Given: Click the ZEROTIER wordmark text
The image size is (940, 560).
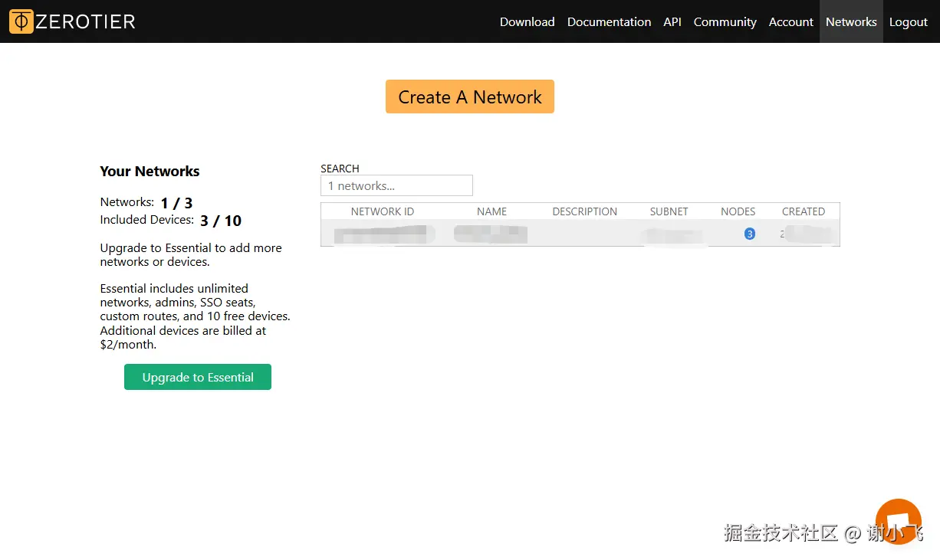Looking at the screenshot, I should [x=86, y=21].
